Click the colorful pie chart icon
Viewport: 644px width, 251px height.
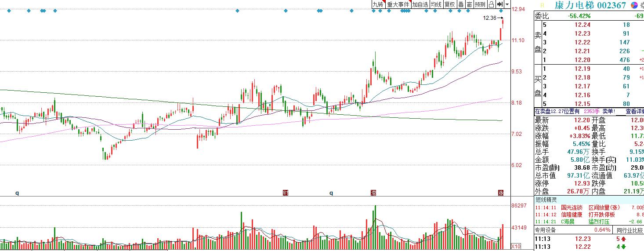[x=634, y=5]
